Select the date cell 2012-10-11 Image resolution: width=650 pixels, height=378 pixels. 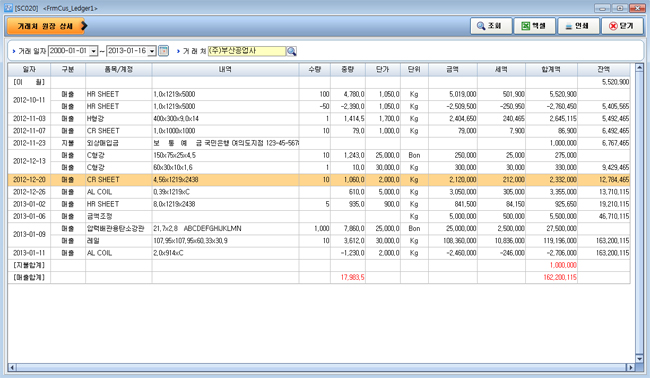pyautogui.click(x=29, y=100)
